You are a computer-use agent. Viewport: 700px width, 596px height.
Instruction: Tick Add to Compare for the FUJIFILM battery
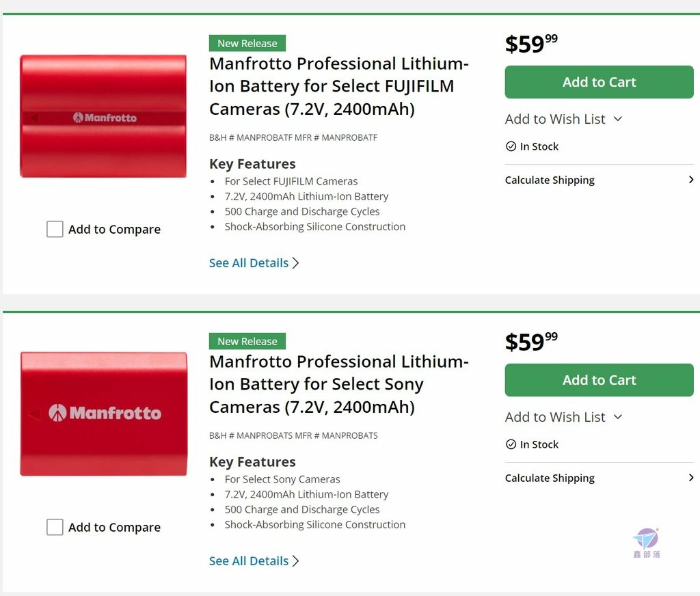(55, 229)
